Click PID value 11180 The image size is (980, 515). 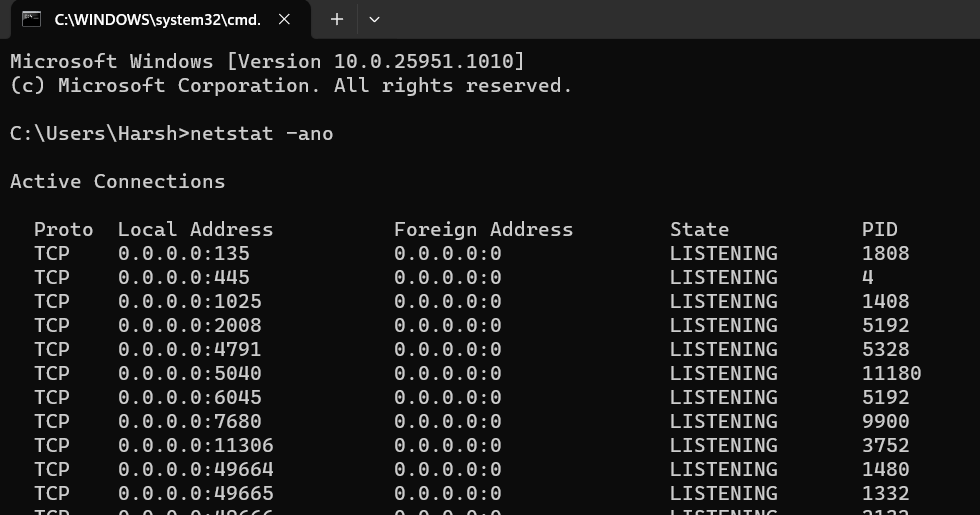click(x=891, y=373)
